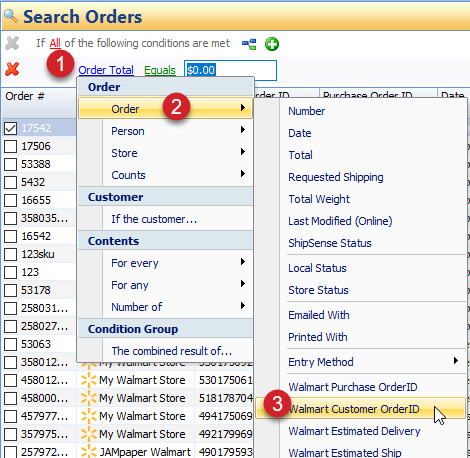
Task: Check the order 53178 checkbox
Action: [11, 290]
